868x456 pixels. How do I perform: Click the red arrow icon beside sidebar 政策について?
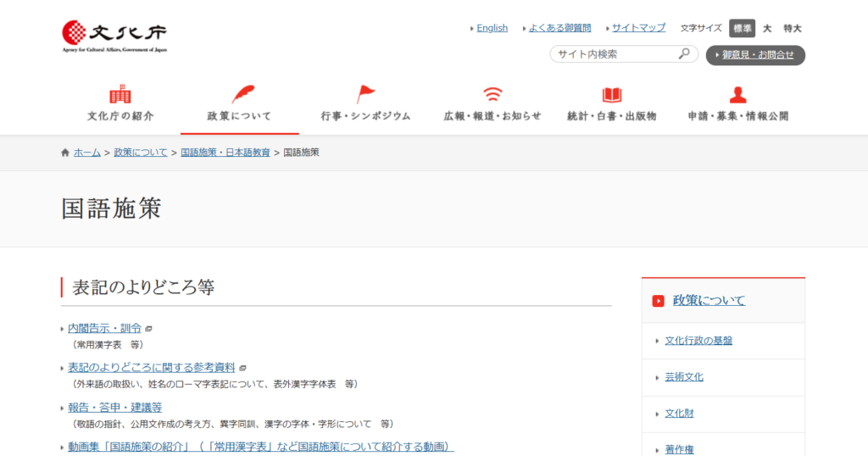pyautogui.click(x=658, y=301)
